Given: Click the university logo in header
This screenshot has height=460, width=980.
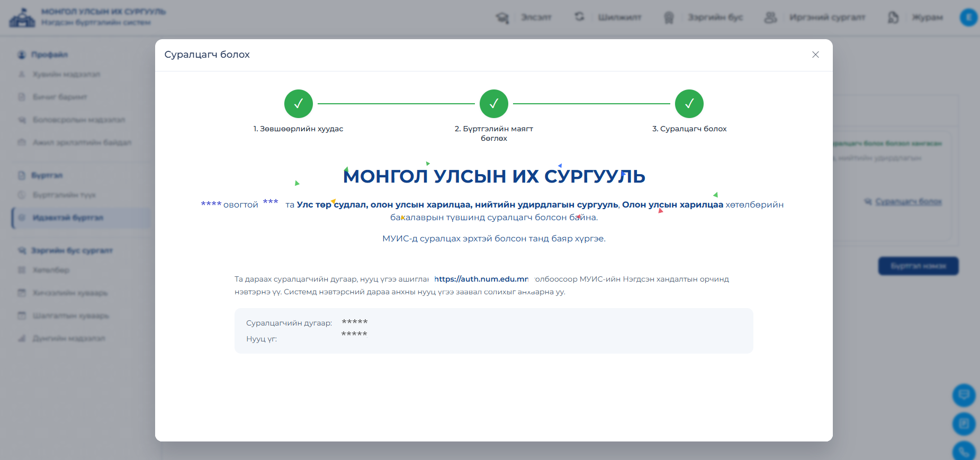Looking at the screenshot, I should [22, 17].
